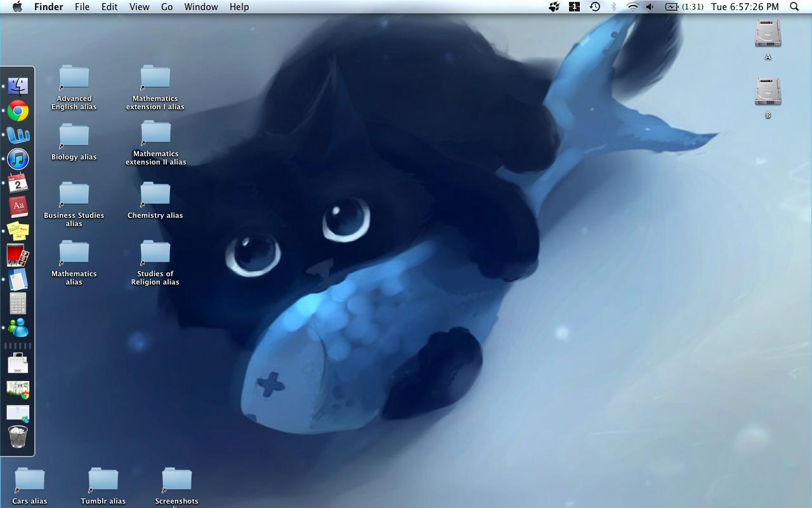Open the Spaces grid menu bar icon
Screen dimensions: 812x508
pos(574,6)
